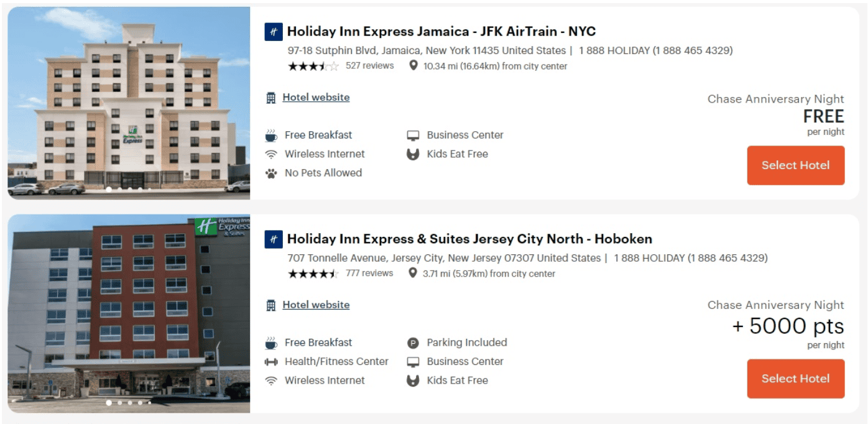
Task: Click the No Pets Allowed paw icon
Action: (x=271, y=172)
